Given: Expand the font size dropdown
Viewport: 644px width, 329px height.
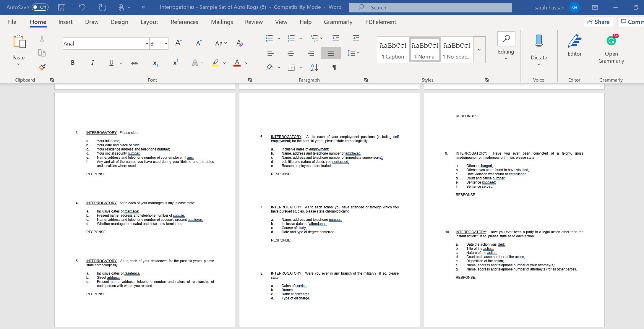Looking at the screenshot, I should tap(166, 44).
